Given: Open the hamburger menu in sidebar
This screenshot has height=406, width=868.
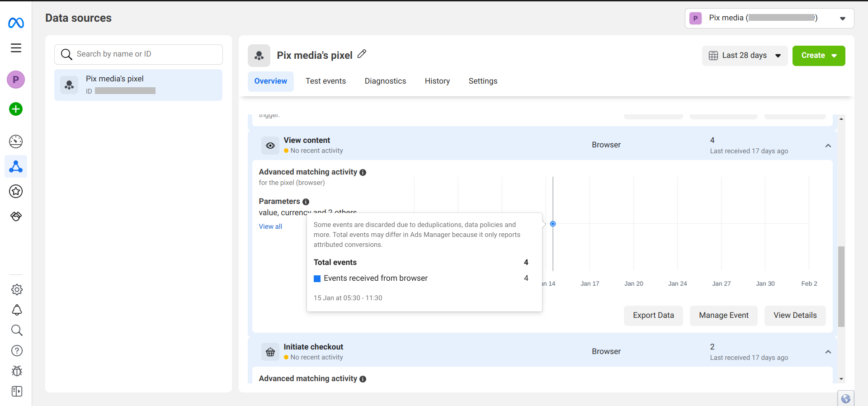Looking at the screenshot, I should (x=16, y=48).
